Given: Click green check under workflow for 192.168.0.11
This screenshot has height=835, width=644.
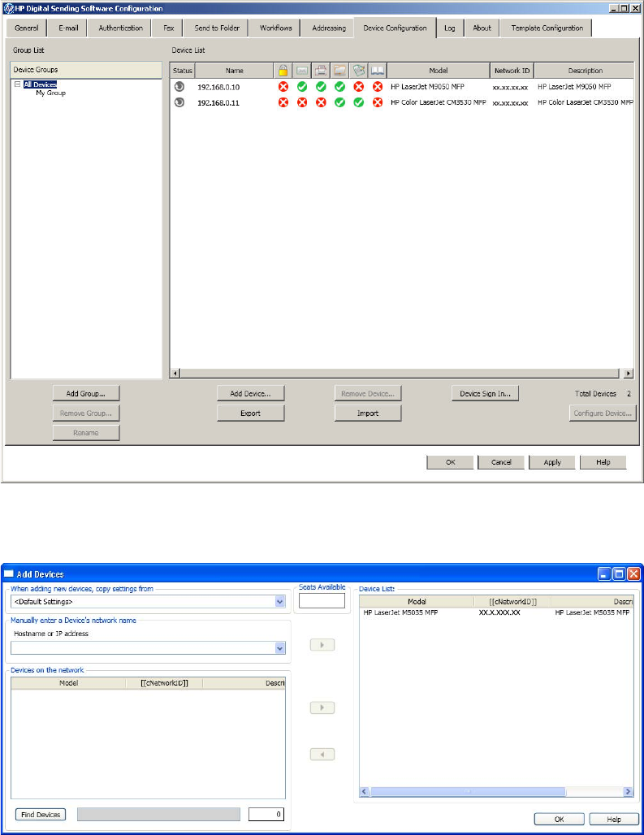Looking at the screenshot, I should point(359,102).
